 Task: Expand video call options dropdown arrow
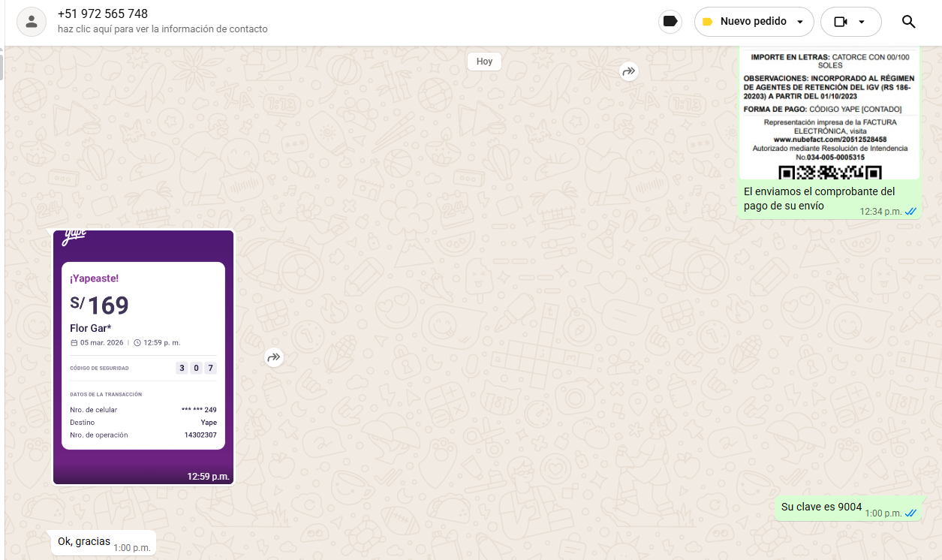[x=862, y=22]
